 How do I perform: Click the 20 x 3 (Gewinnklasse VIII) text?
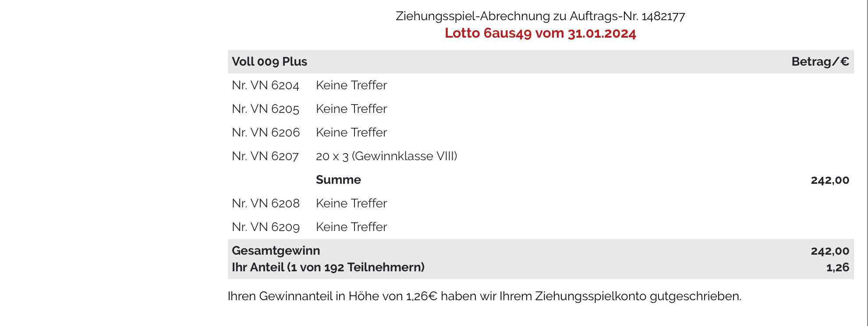(x=386, y=156)
